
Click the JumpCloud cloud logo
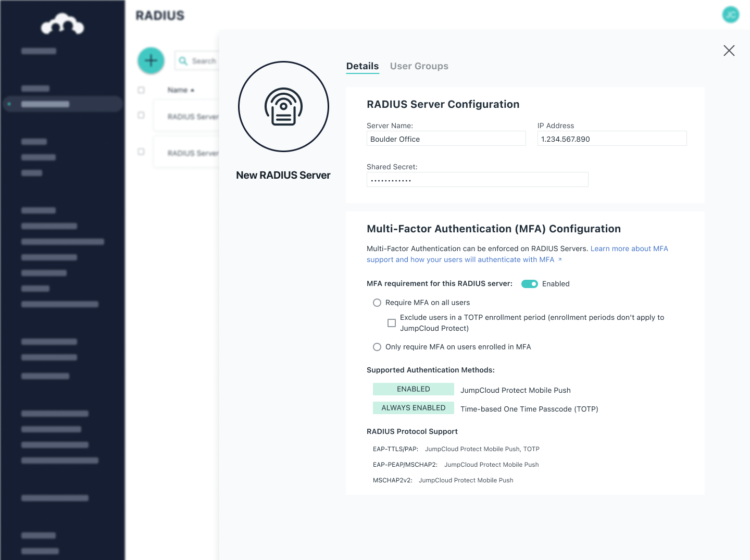62,23
